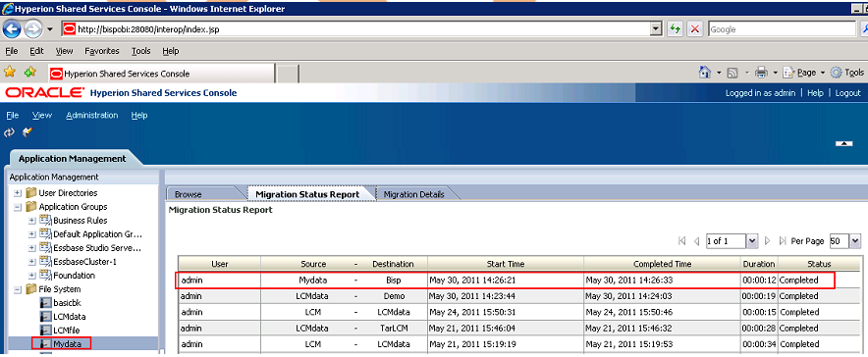The width and height of the screenshot is (868, 357).
Task: Select the Migration Status Report tab
Action: 307,194
